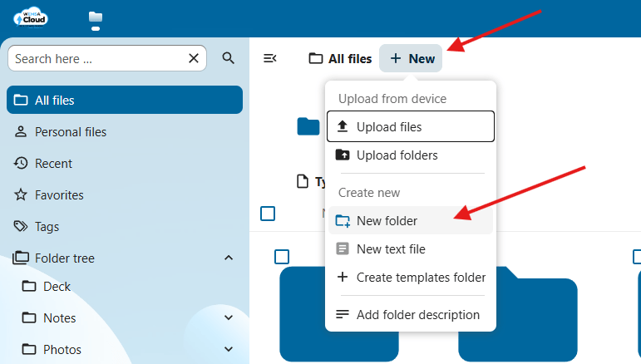641x364 pixels.
Task: Expand the Notes folder chevron
Action: [x=229, y=317]
